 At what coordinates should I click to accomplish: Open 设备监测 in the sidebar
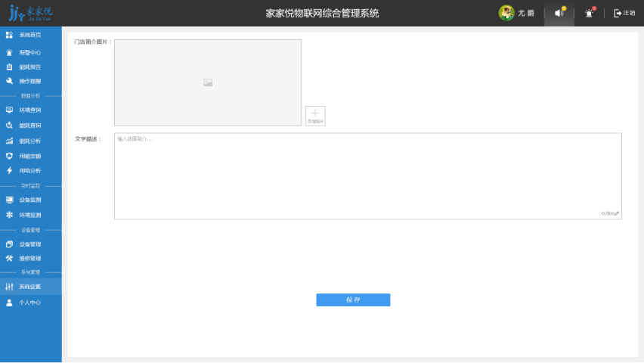coord(30,200)
